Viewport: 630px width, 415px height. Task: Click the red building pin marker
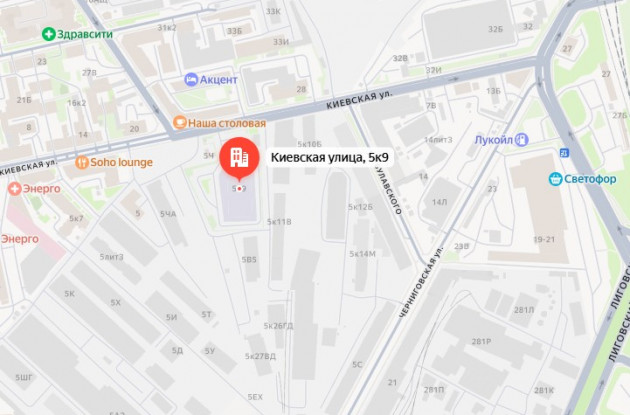(239, 157)
